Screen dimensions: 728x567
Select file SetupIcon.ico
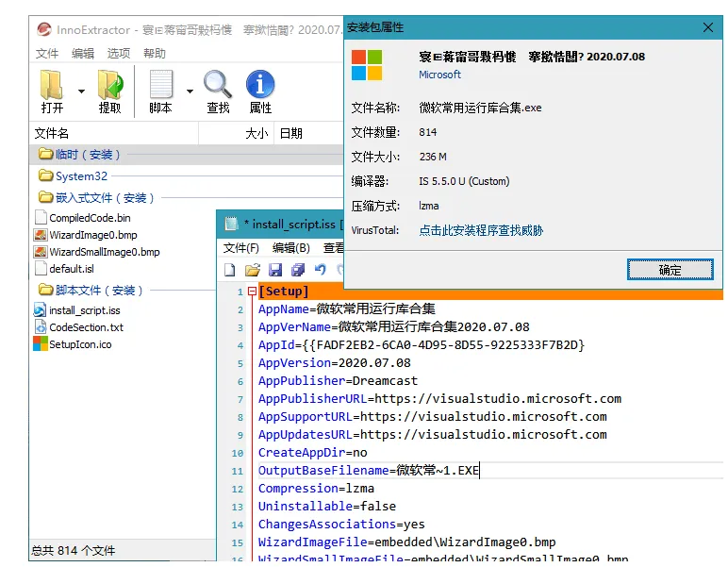[x=80, y=344]
